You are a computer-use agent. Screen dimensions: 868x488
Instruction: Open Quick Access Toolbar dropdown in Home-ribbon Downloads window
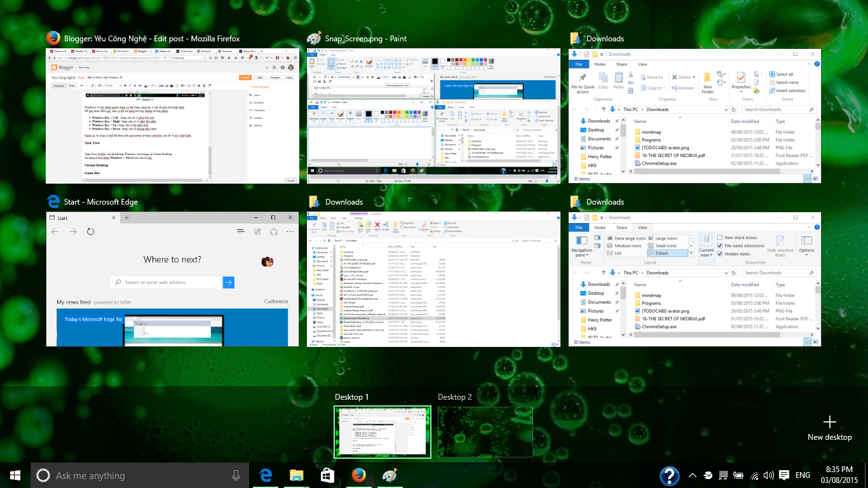pos(602,55)
